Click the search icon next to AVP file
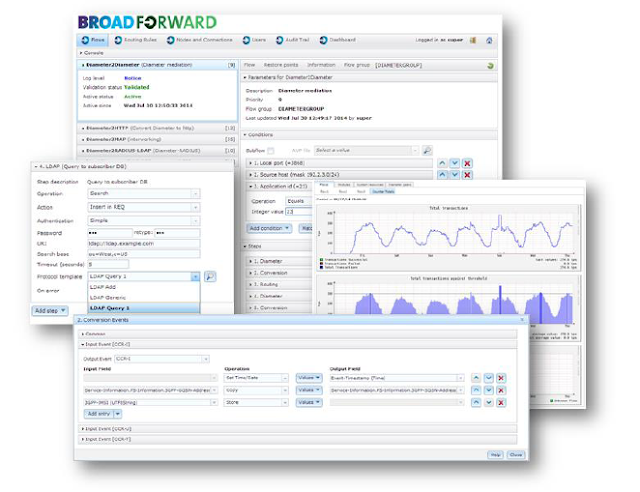Screen dimensions: 640x492 tap(427, 150)
